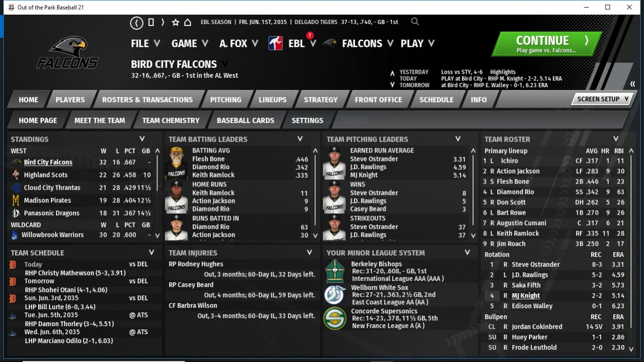Click the home icon in top bar
This screenshot has width=644, height=362.
point(187,23)
